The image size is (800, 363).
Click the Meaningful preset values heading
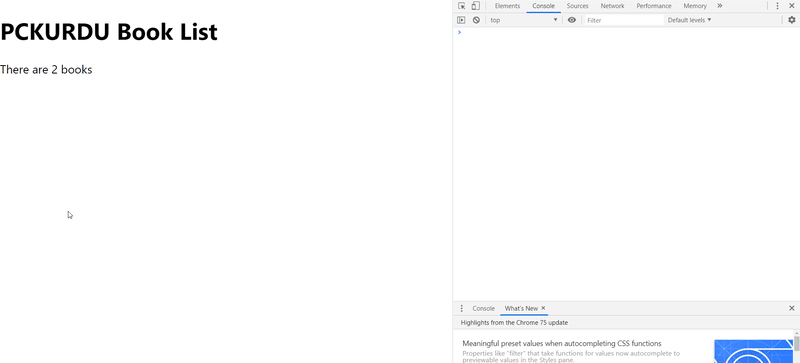point(562,344)
